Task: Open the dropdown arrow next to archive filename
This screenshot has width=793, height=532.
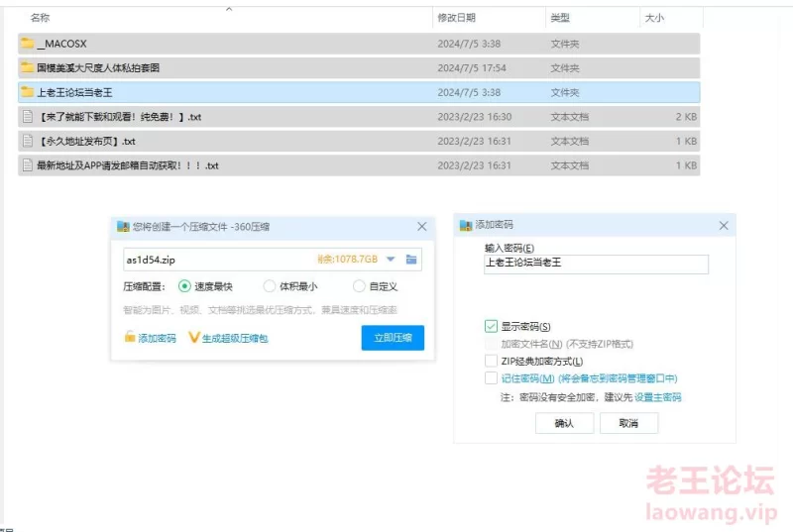Action: click(x=391, y=260)
